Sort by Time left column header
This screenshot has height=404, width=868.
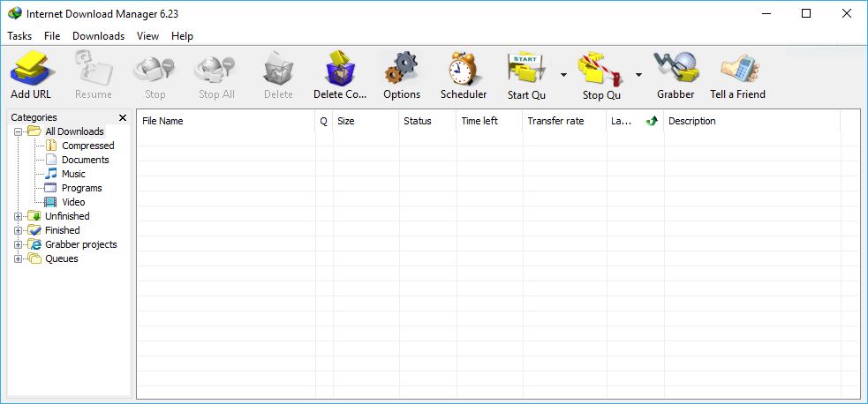(x=489, y=121)
